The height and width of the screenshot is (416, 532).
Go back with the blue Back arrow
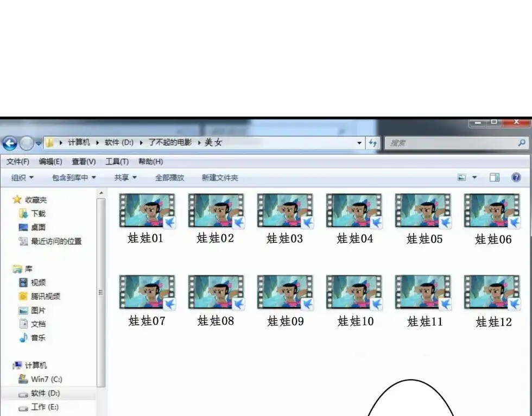pyautogui.click(x=10, y=143)
